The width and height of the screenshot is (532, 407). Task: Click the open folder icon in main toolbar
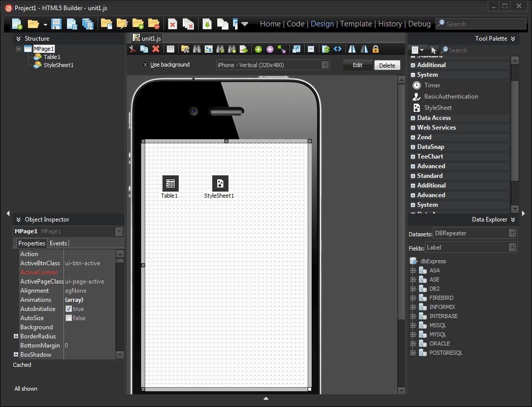coord(34,24)
